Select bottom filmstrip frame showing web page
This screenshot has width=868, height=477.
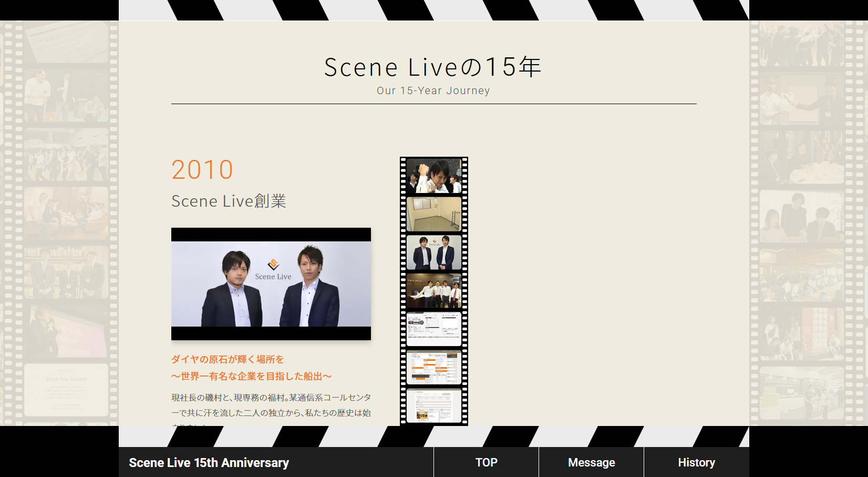tap(434, 405)
